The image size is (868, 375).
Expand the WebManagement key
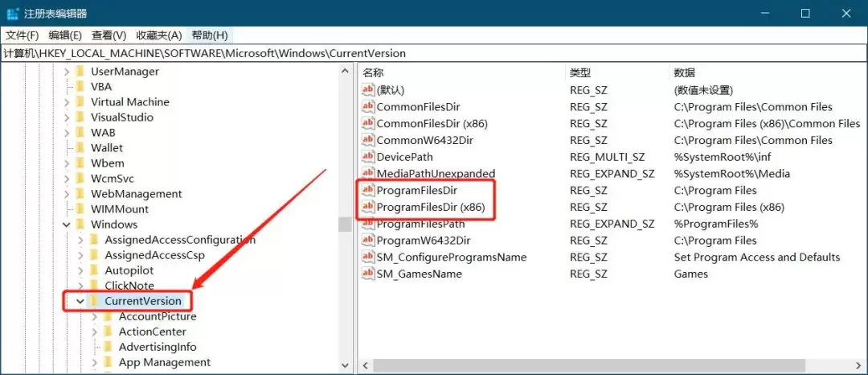(x=67, y=195)
